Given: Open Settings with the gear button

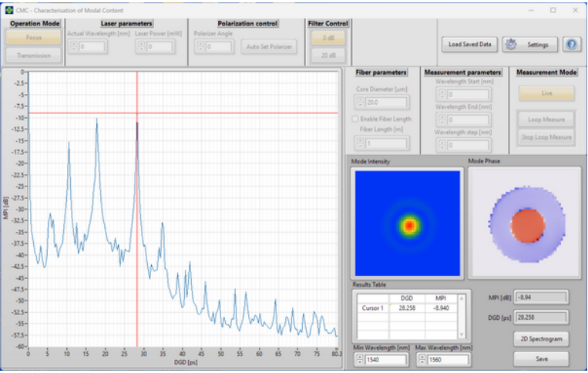Looking at the screenshot, I should coord(529,45).
